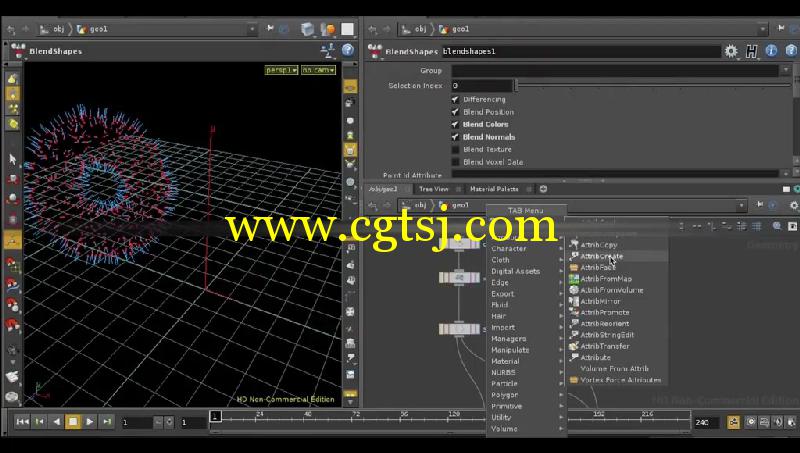This screenshot has height=453, width=800.
Task: Expand the Digital Assets submenu
Action: (x=527, y=271)
